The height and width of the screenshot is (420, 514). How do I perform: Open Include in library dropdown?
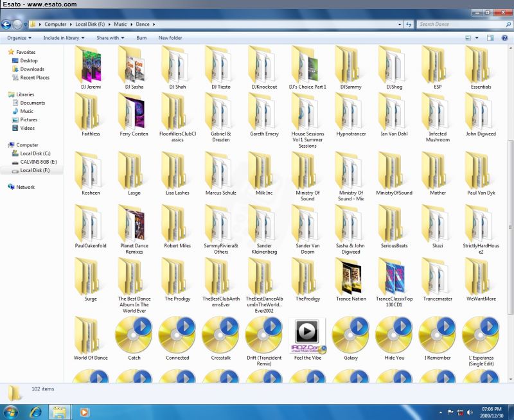pos(64,38)
